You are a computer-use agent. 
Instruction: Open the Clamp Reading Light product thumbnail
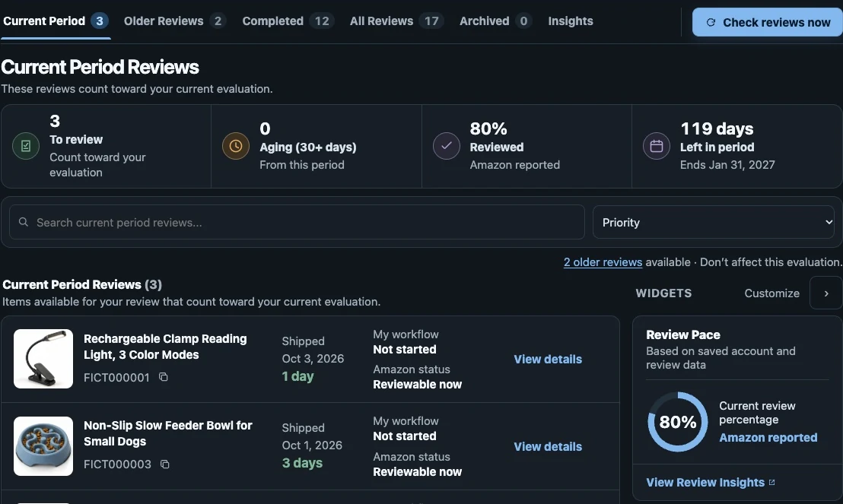click(x=43, y=359)
